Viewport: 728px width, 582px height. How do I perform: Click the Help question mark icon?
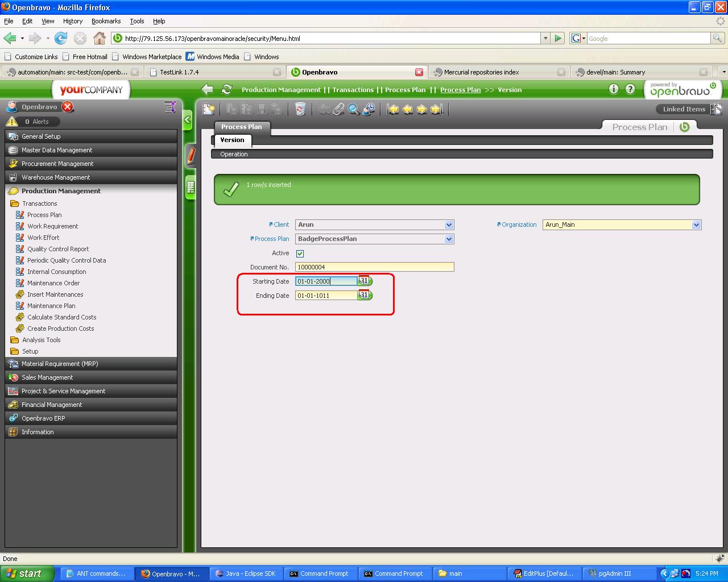point(630,89)
